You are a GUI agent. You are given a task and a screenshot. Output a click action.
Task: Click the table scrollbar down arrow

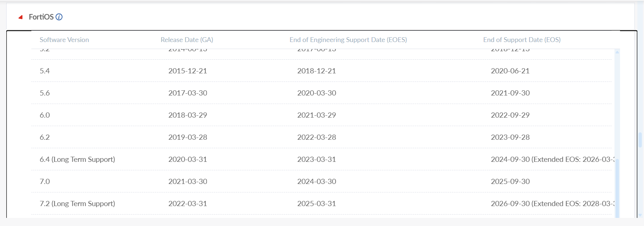[617, 215]
